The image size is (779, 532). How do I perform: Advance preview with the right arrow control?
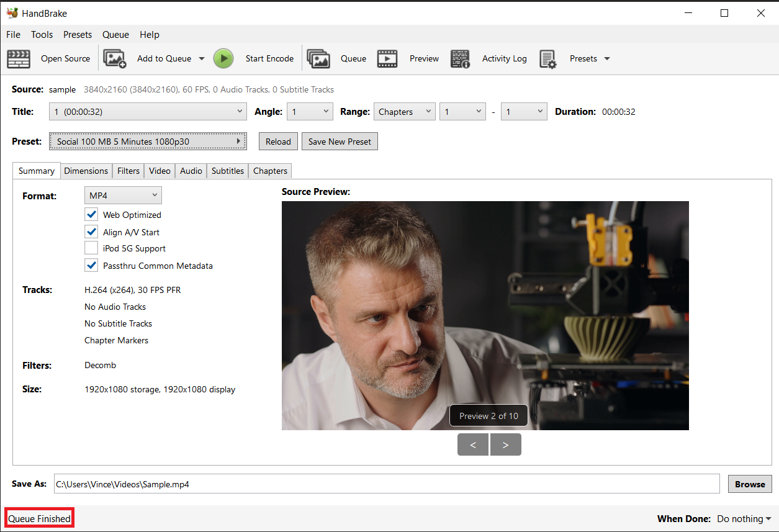point(505,444)
